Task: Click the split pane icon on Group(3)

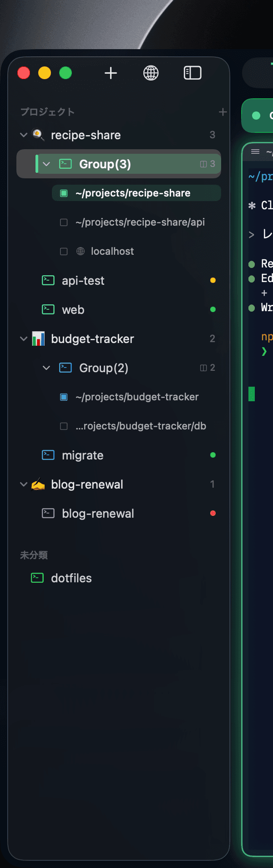Action: coord(203,164)
